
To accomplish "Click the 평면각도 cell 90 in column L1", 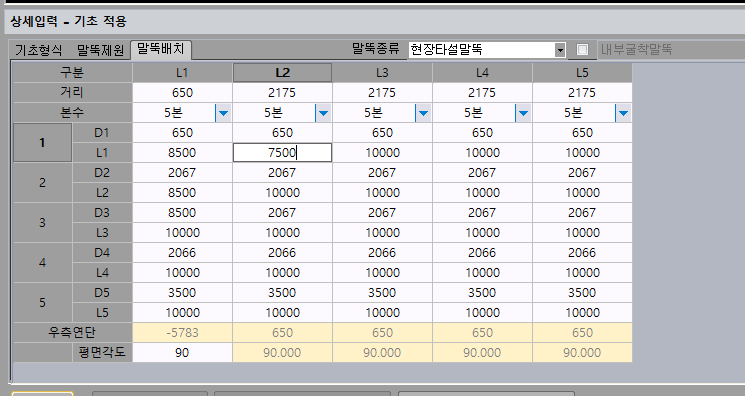I will (x=182, y=352).
